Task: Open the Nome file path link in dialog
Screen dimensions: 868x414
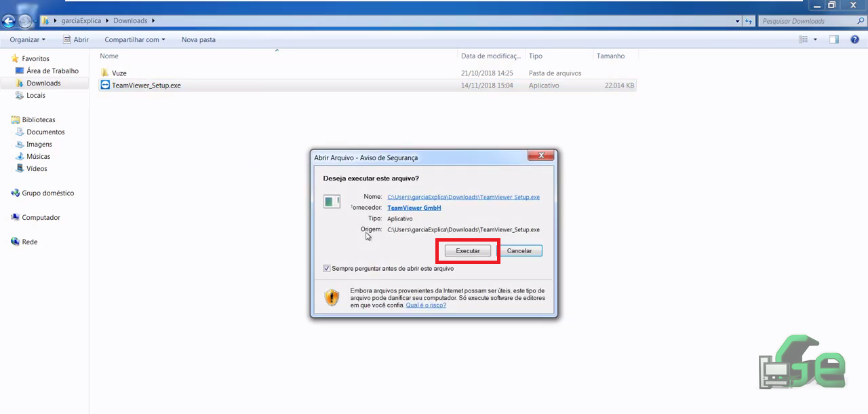Action: tap(463, 197)
